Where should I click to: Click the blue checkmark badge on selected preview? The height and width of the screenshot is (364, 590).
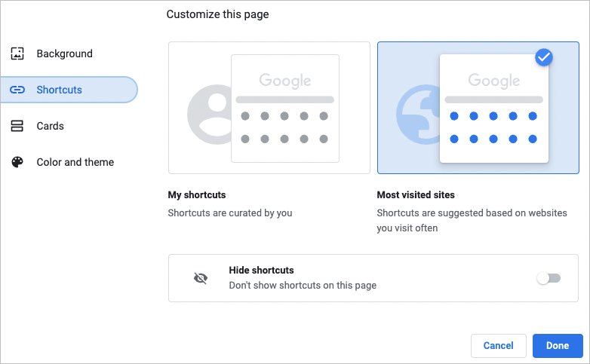point(543,57)
